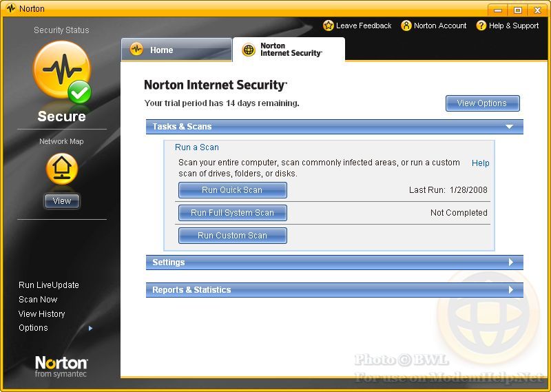Click the Network Map house icon
The height and width of the screenshot is (392, 551).
coord(61,169)
